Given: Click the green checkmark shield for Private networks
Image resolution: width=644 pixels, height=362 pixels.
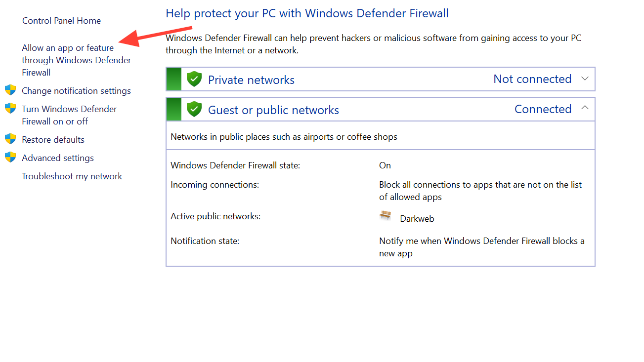Looking at the screenshot, I should [194, 79].
